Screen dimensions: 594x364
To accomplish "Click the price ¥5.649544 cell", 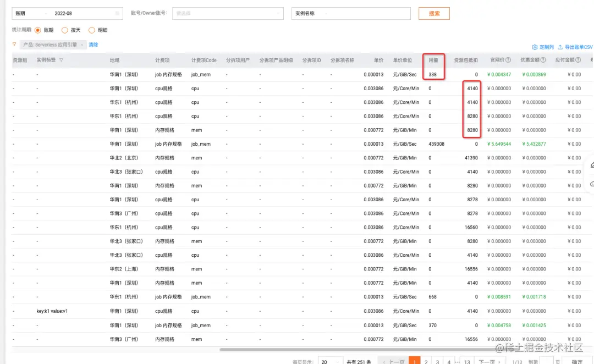I will 499,144.
